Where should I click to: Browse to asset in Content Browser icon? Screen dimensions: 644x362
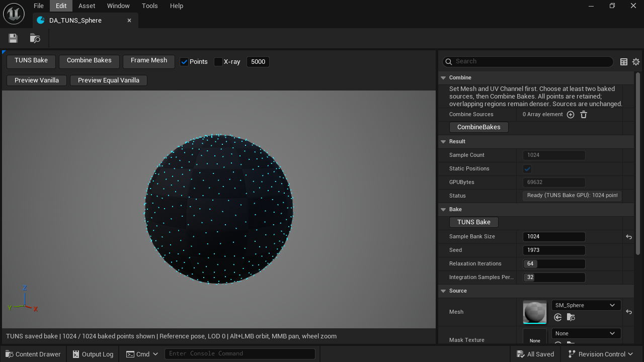coord(35,38)
